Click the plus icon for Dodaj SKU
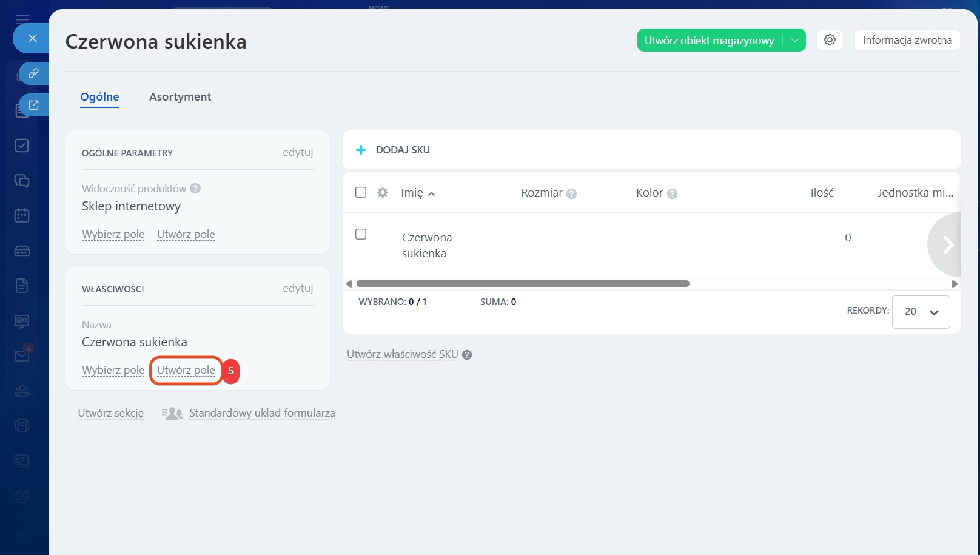 point(361,150)
